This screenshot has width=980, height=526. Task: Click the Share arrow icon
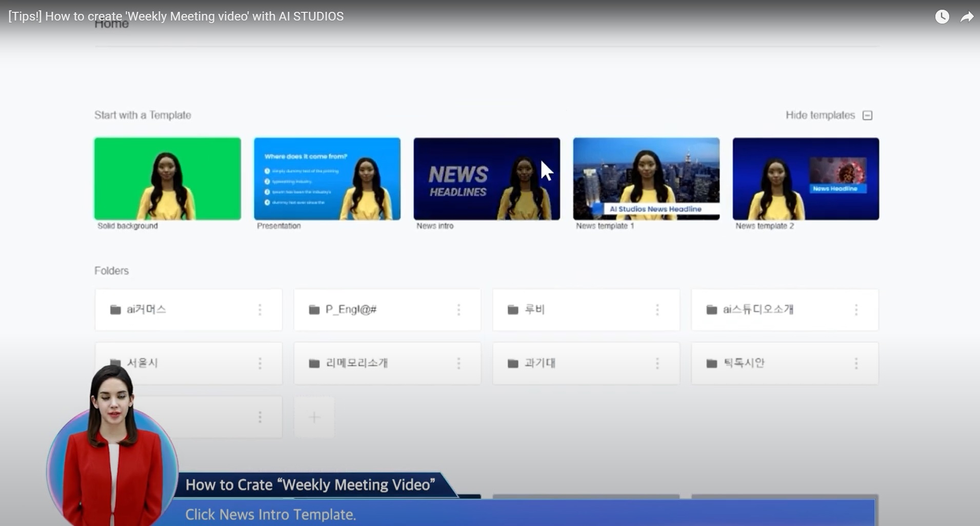(x=967, y=17)
